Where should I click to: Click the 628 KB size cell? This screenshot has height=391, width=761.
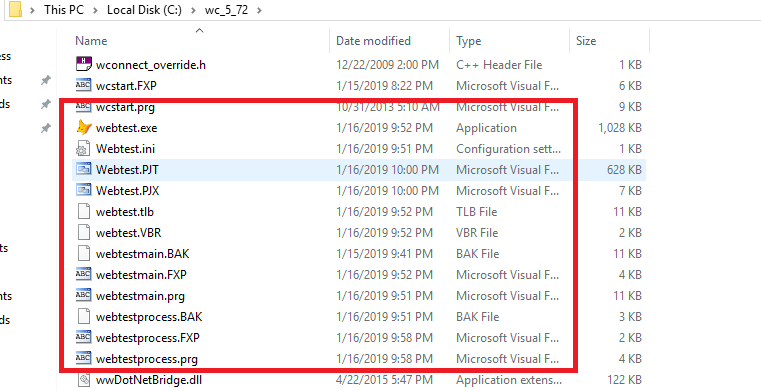click(x=624, y=169)
